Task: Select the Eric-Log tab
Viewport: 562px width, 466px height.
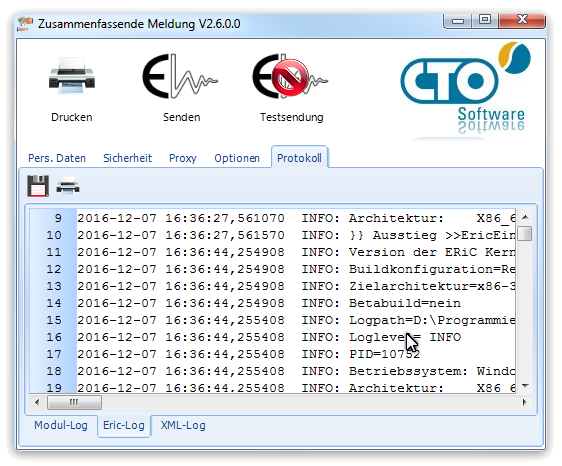Action: tap(124, 425)
